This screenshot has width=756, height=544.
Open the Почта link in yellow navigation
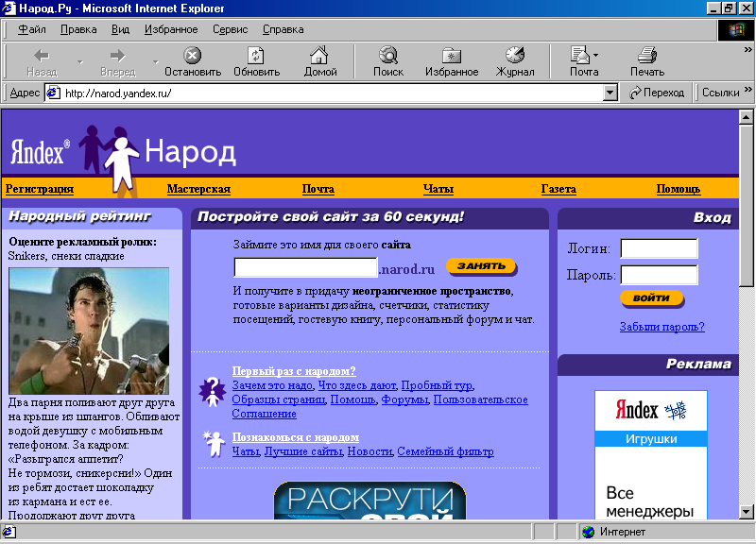click(318, 189)
